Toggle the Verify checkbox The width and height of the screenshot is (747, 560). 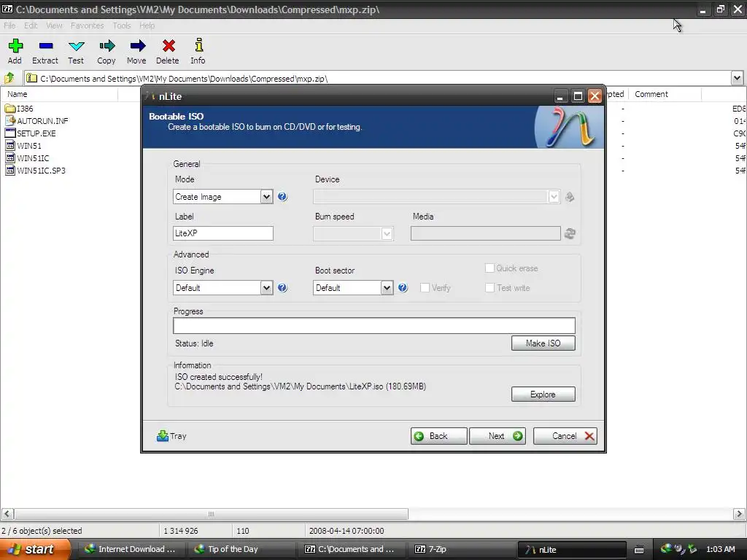coord(425,287)
